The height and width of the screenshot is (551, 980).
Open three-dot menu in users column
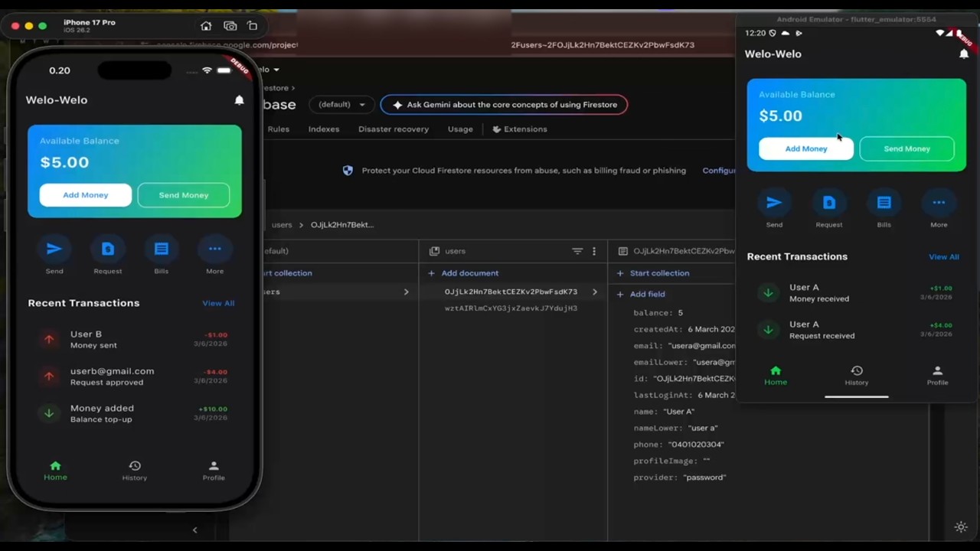[594, 251]
